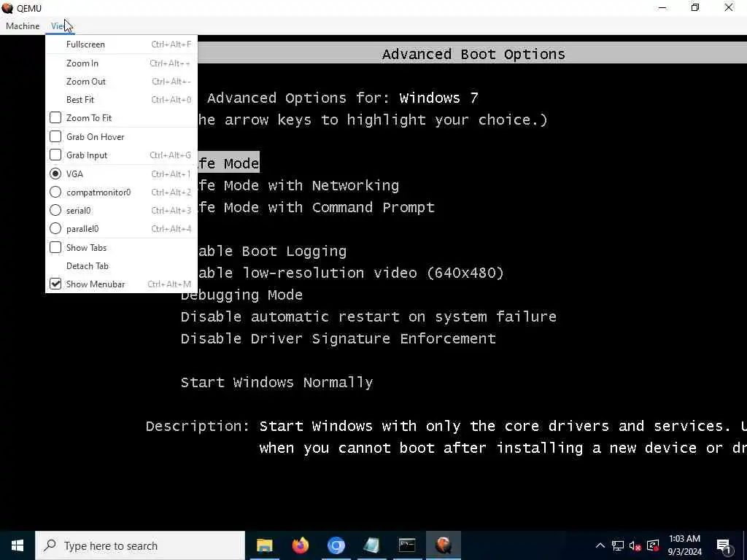Click the muted volume tray icon

[635, 545]
